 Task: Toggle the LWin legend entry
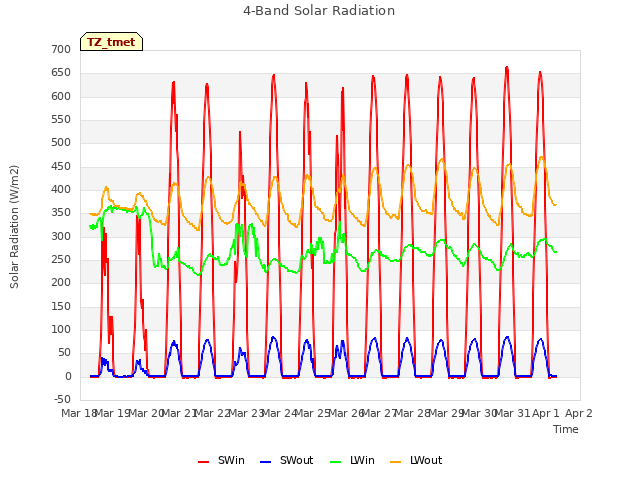click(x=352, y=460)
